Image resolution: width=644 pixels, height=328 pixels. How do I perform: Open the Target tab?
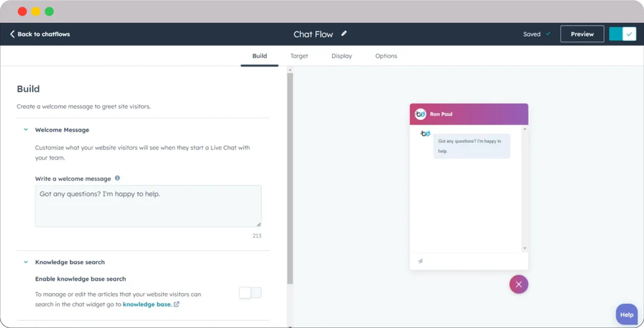click(299, 56)
